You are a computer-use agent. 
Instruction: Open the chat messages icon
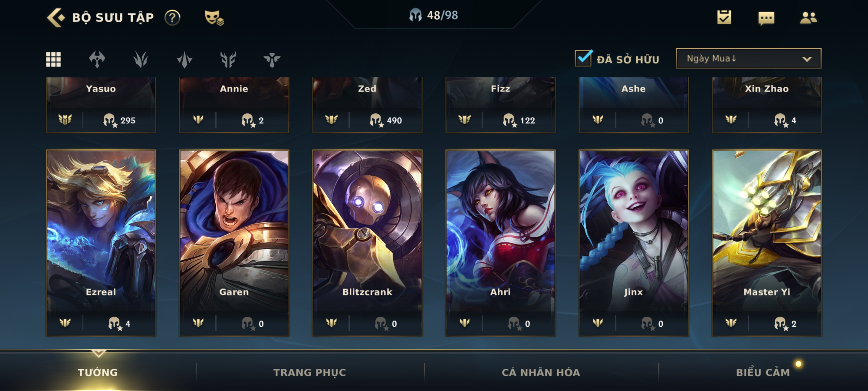766,18
